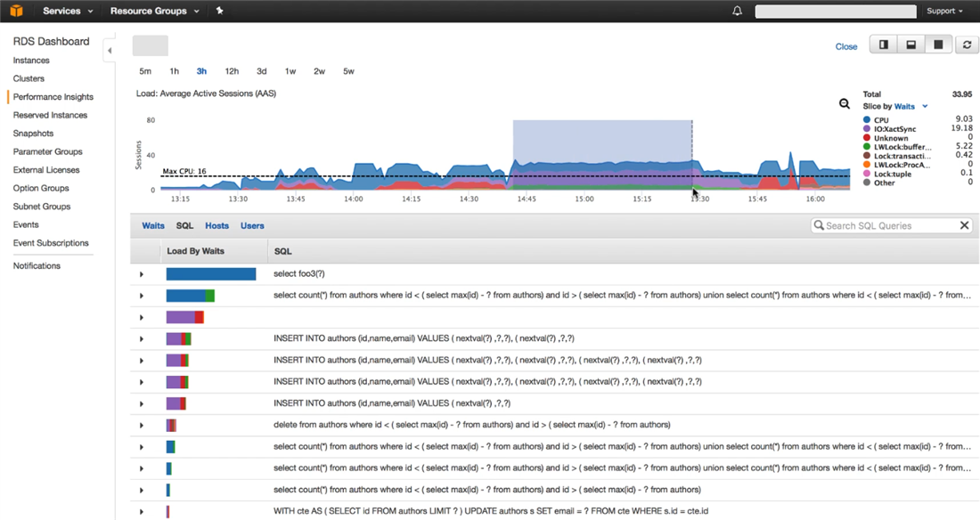Open the Services menu
This screenshot has height=520, width=980.
tap(68, 11)
